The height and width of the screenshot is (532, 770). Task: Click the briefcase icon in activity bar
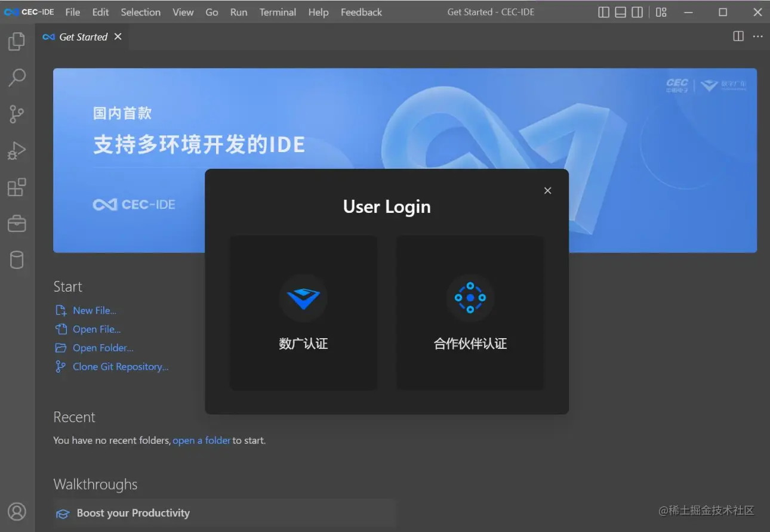pyautogui.click(x=17, y=224)
